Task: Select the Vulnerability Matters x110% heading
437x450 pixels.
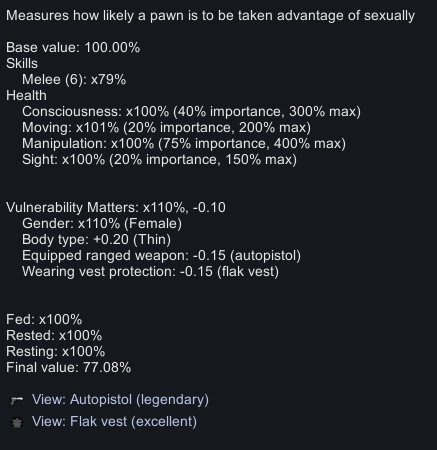Action: pyautogui.click(x=116, y=207)
